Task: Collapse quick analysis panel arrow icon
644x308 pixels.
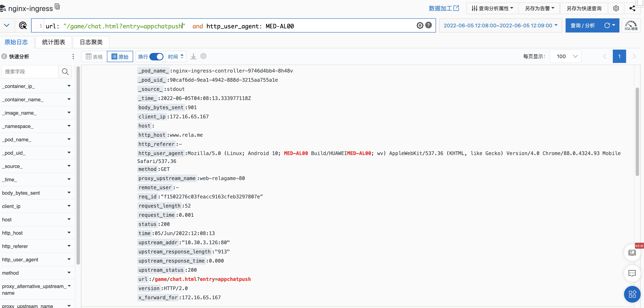Action: (x=4, y=56)
